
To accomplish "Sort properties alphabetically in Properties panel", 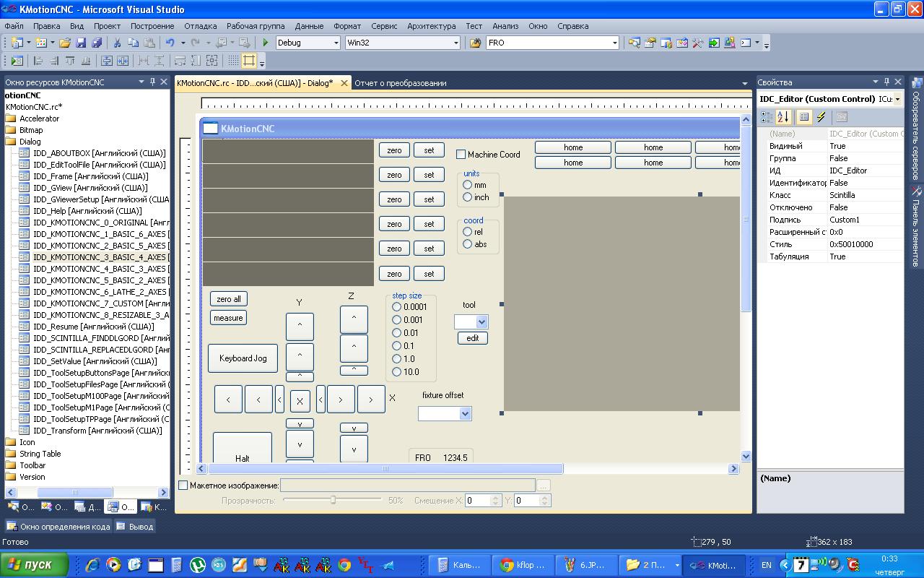I will (783, 117).
